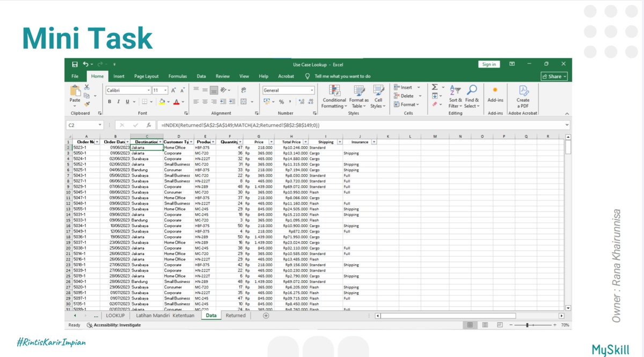644x357 pixels.
Task: Open the File tab
Action: point(75,76)
